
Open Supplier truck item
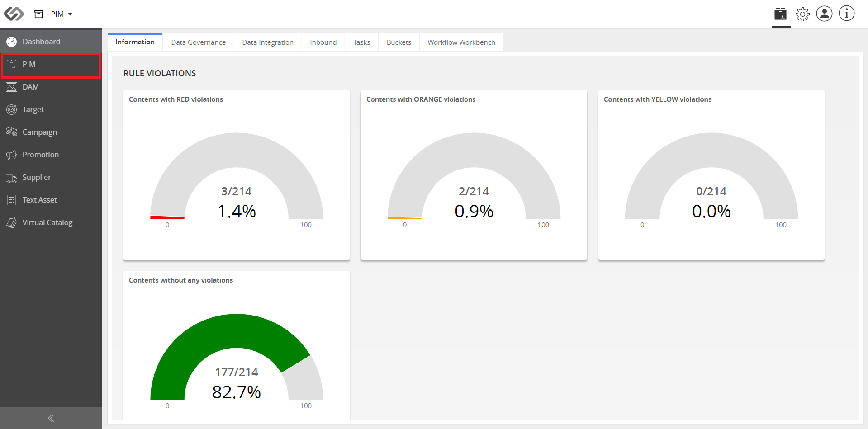[x=51, y=177]
